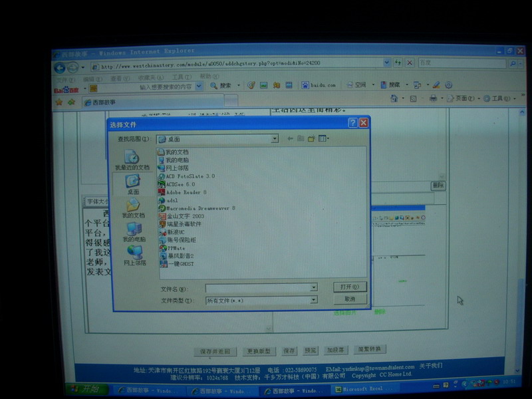Select 我最近的文档 in the places bar
Image resolution: width=532 pixels, height=399 pixels.
click(x=132, y=160)
